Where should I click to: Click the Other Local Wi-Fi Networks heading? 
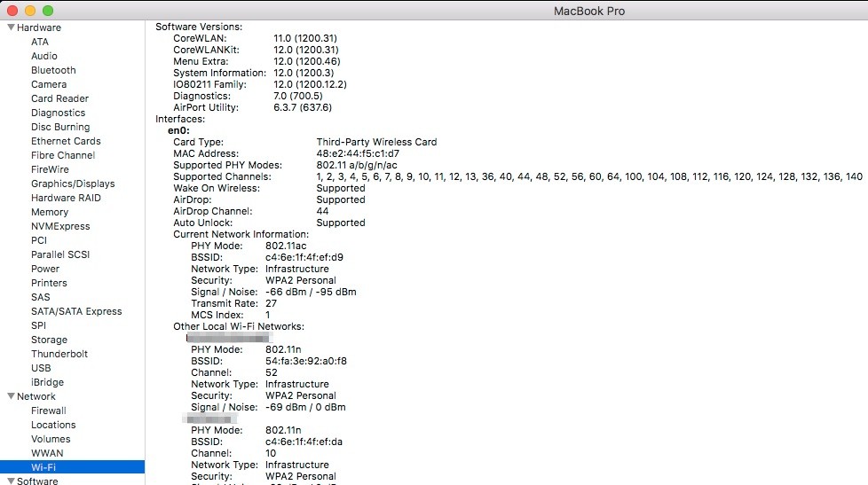pyautogui.click(x=239, y=326)
